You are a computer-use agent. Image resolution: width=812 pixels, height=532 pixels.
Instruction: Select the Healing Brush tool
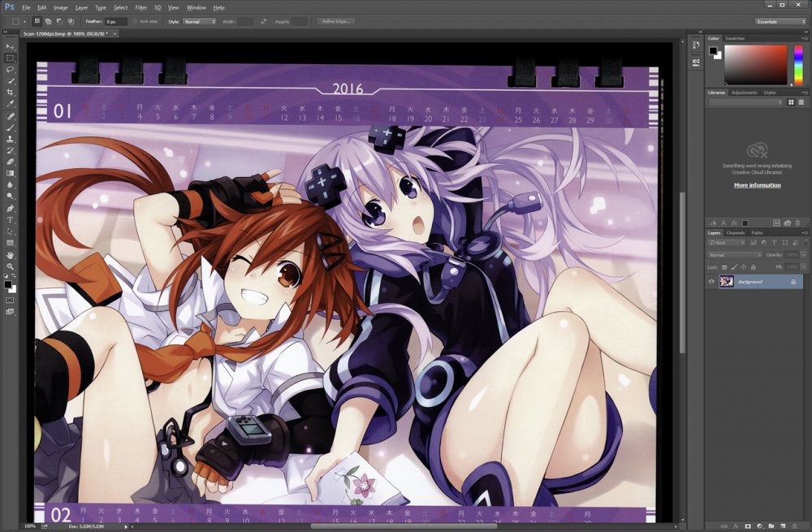point(10,117)
